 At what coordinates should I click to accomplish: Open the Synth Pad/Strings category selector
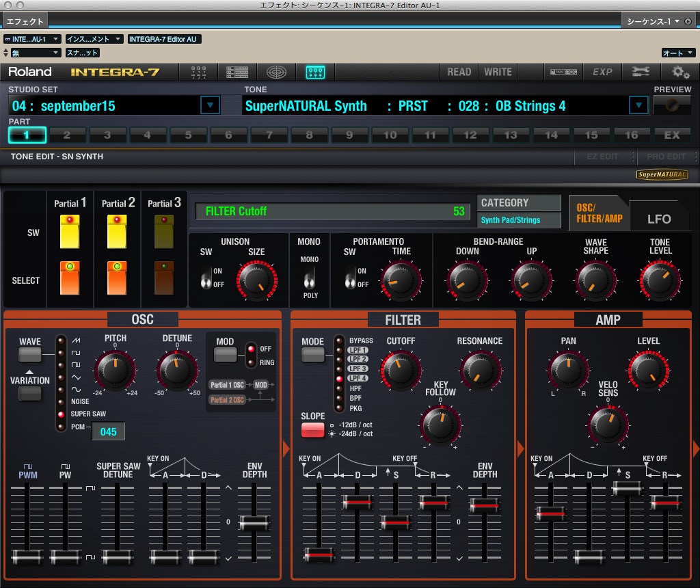click(519, 219)
